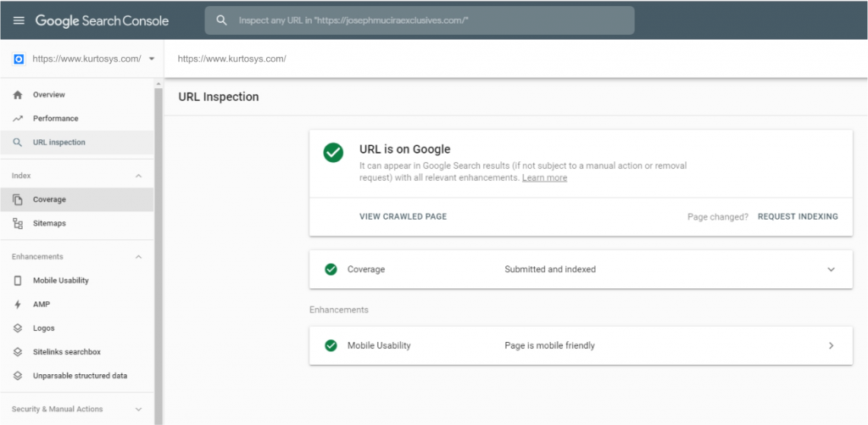Viewport: 868px width, 425px height.
Task: Click the Page changed? label
Action: 718,216
